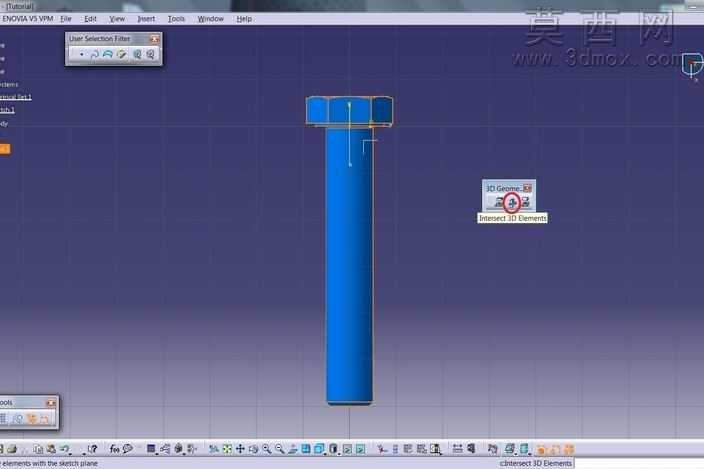Image resolution: width=704 pixels, height=469 pixels.
Task: Click the What's This help icon
Action: [x=92, y=449]
